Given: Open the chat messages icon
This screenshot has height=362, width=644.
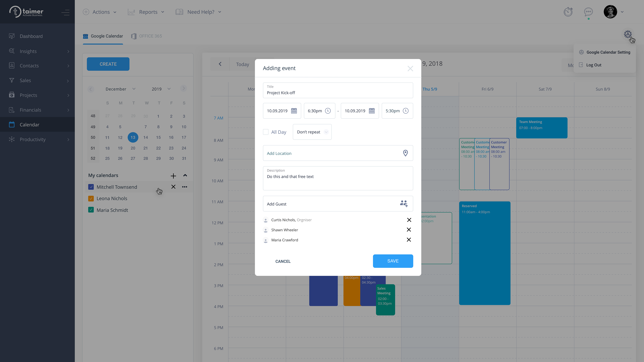Looking at the screenshot, I should point(588,12).
